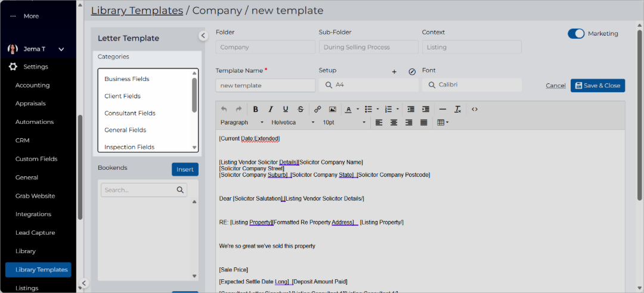This screenshot has width=644, height=293.
Task: Open Grab Website settings
Action: tap(35, 196)
